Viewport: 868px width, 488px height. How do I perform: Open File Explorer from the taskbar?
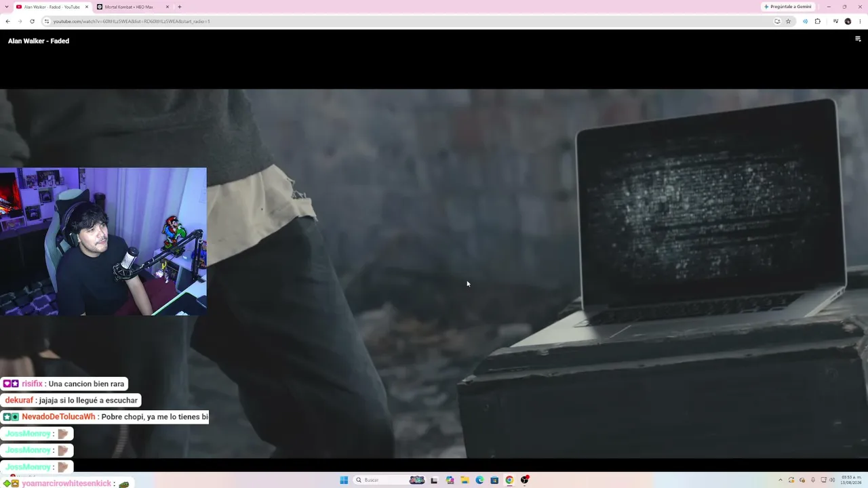465,480
